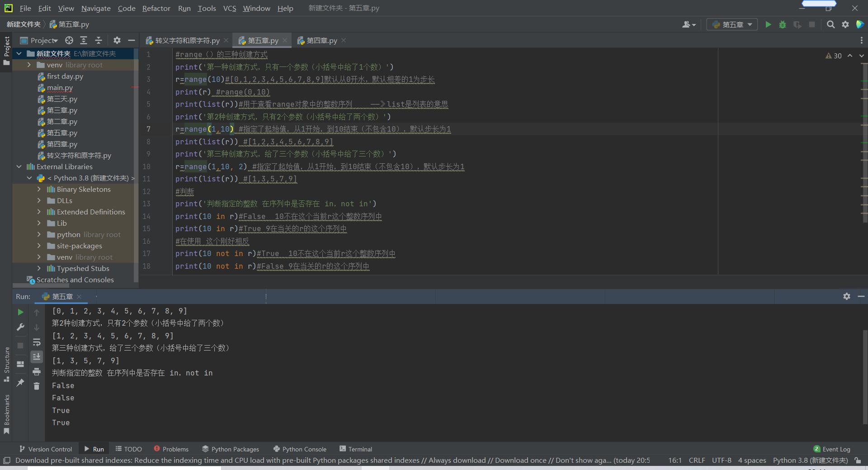The image size is (868, 470).
Task: Start debugging using the bug icon
Action: [783, 24]
